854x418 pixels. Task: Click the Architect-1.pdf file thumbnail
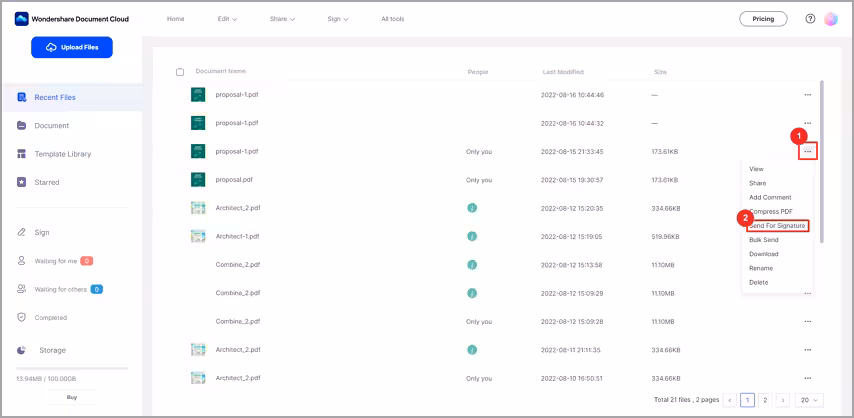click(198, 236)
